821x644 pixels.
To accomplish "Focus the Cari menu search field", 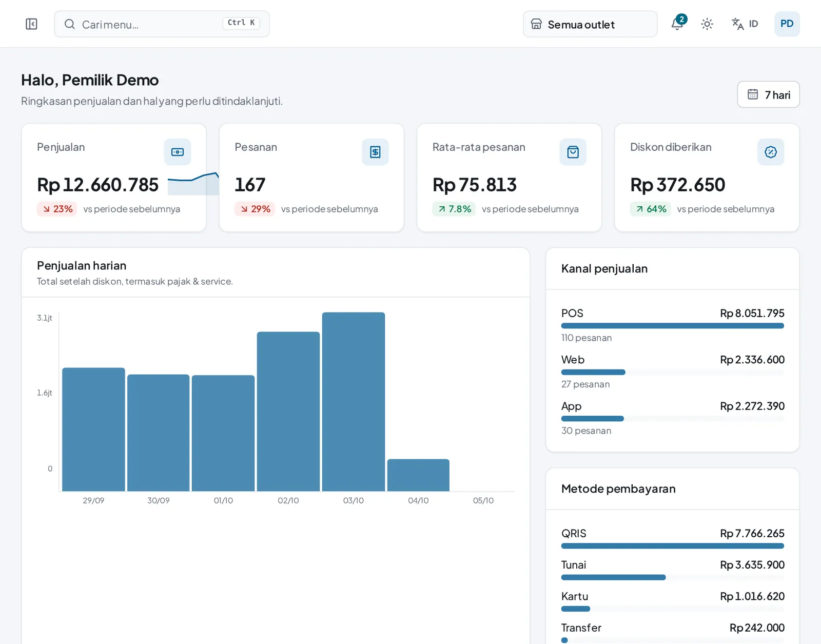I will click(162, 24).
